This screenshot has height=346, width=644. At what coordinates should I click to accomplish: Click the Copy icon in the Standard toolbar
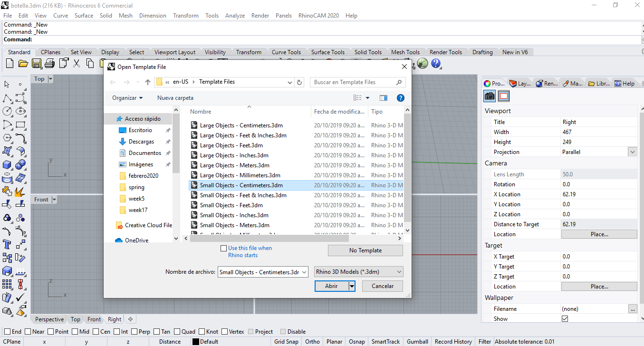coord(90,63)
